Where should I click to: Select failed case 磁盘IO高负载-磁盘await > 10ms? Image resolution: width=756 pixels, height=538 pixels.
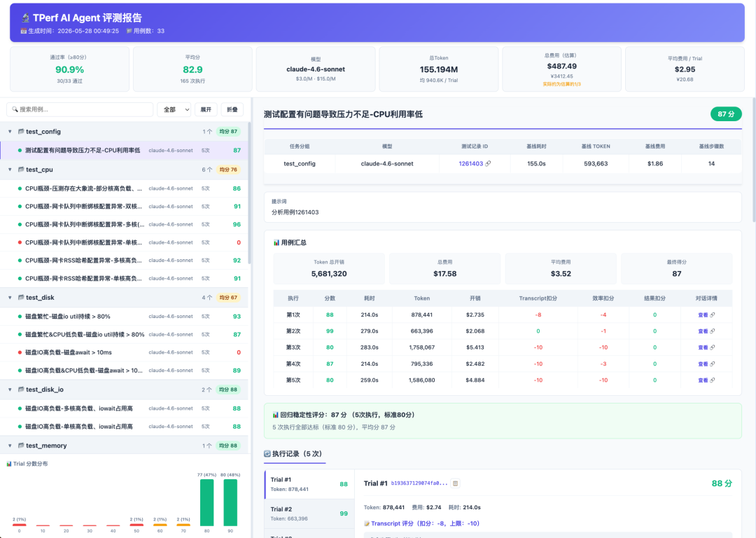coord(124,352)
